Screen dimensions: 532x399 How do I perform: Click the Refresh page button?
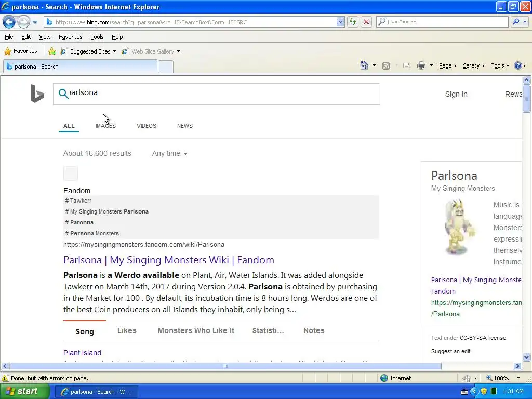[353, 22]
